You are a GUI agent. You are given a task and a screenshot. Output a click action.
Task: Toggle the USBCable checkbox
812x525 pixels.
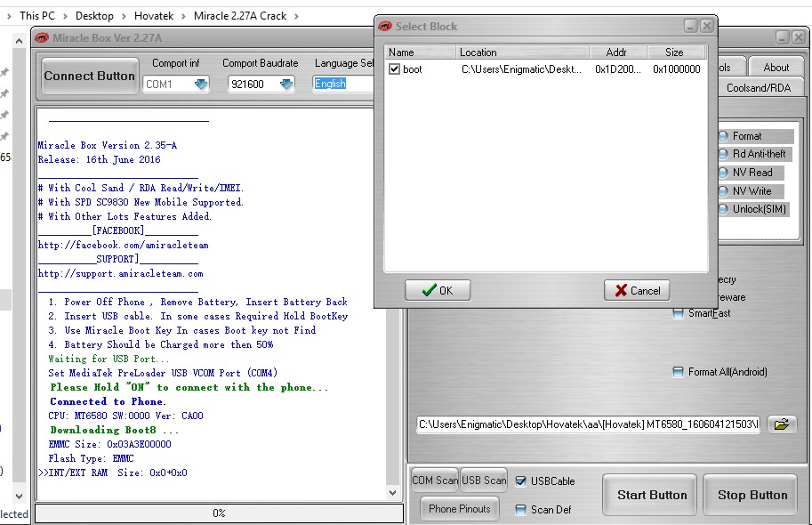pyautogui.click(x=521, y=481)
